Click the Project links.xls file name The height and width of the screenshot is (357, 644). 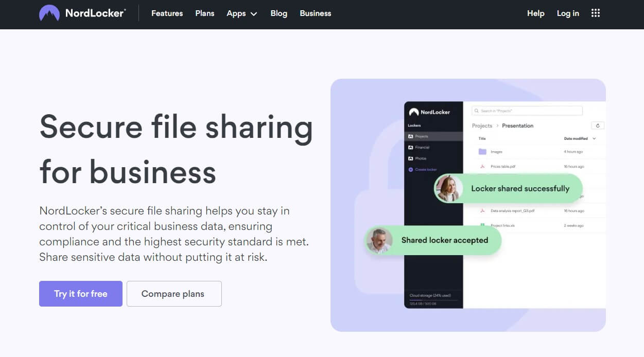point(502,225)
